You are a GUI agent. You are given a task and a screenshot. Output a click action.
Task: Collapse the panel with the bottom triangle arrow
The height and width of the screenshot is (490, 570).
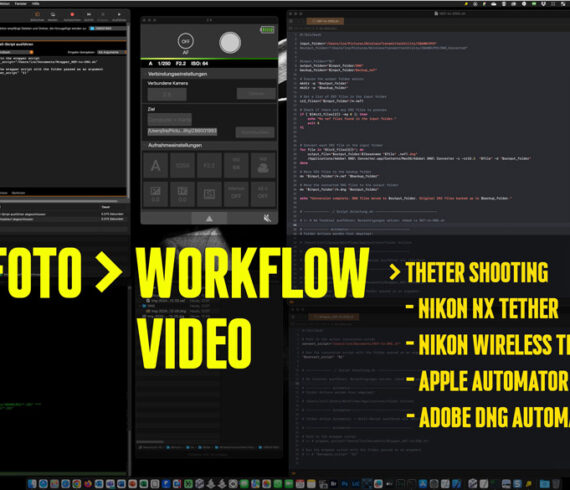click(x=209, y=218)
